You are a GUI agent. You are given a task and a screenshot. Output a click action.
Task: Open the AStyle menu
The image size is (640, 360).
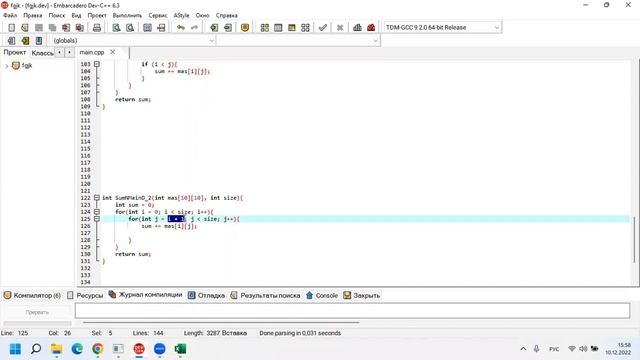(x=181, y=15)
